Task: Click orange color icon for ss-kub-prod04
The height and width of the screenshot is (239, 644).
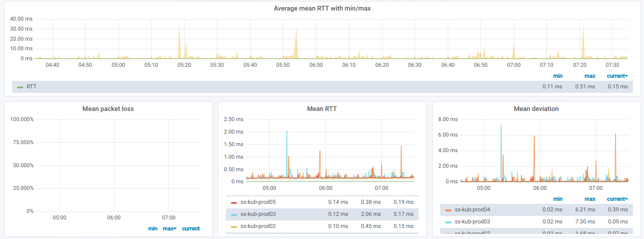Action: (x=448, y=210)
